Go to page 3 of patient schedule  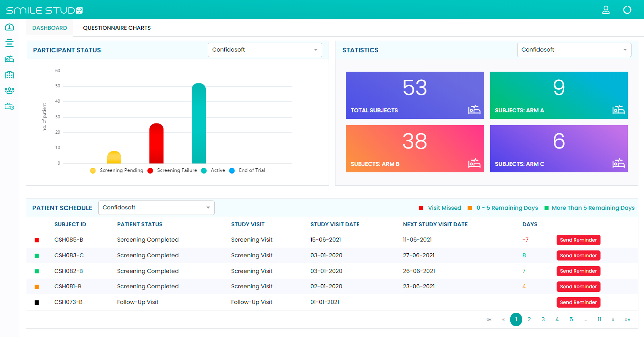point(543,319)
